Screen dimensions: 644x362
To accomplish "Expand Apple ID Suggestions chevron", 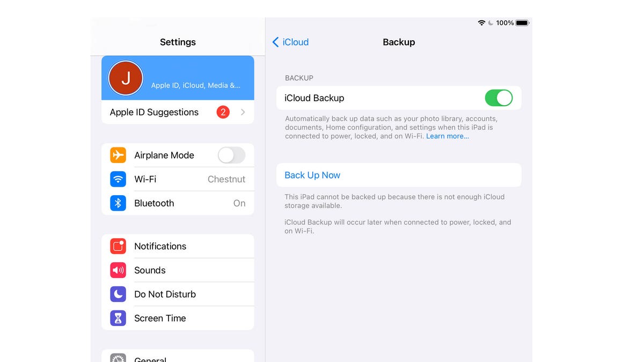I will [x=243, y=112].
